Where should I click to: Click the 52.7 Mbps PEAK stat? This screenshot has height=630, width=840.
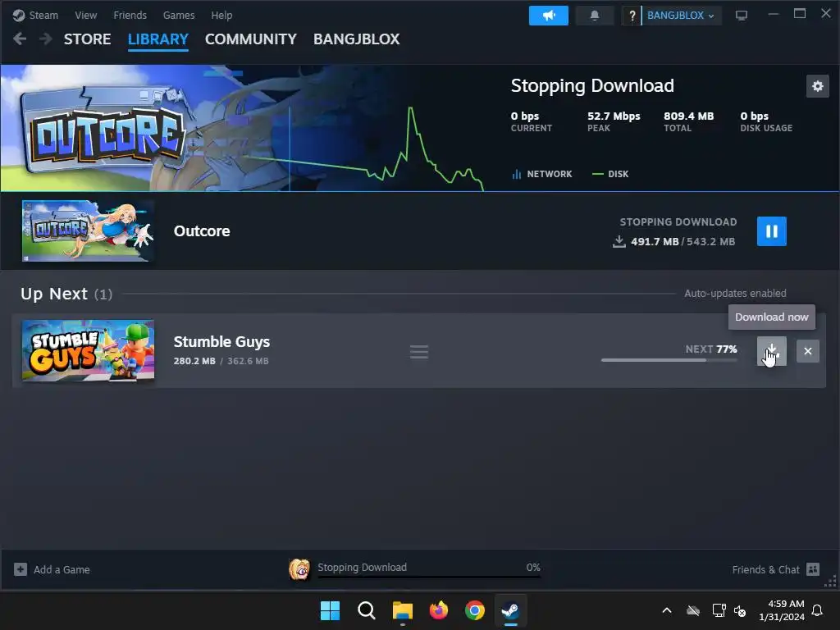tap(614, 121)
